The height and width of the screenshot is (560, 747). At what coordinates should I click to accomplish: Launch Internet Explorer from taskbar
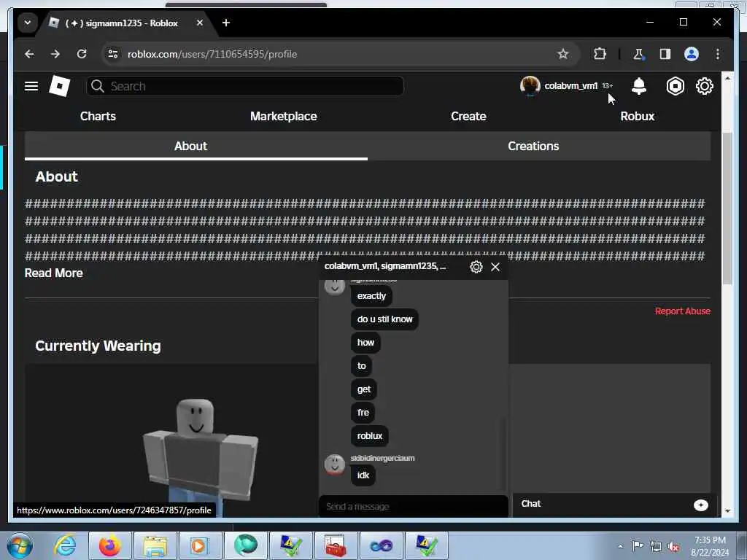[x=64, y=545]
